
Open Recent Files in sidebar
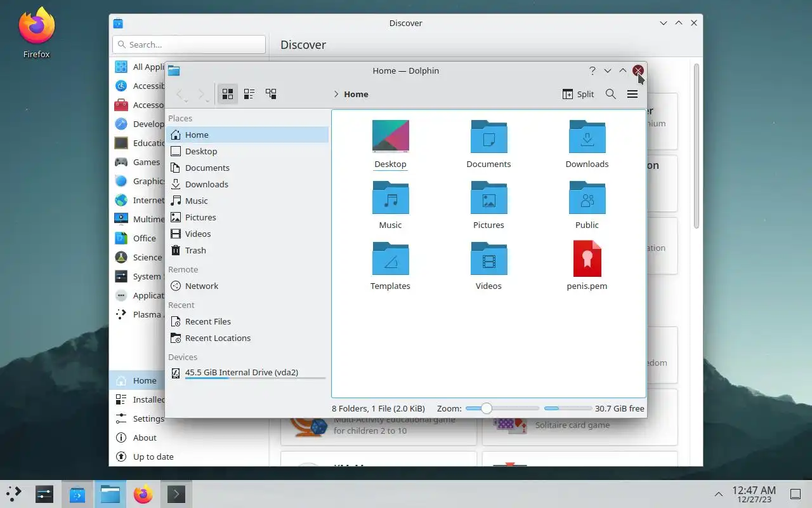[247, 321]
